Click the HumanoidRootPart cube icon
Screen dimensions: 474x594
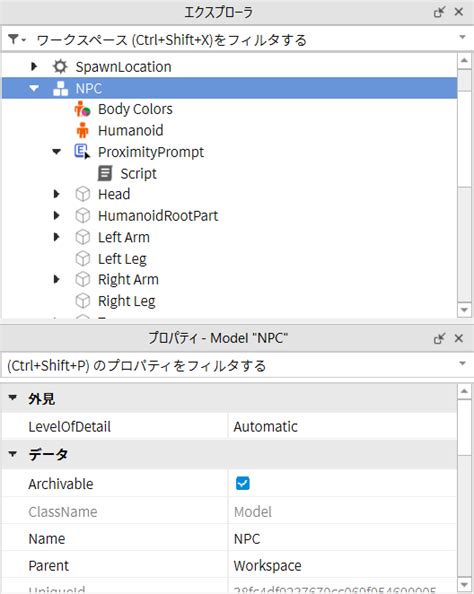(83, 216)
